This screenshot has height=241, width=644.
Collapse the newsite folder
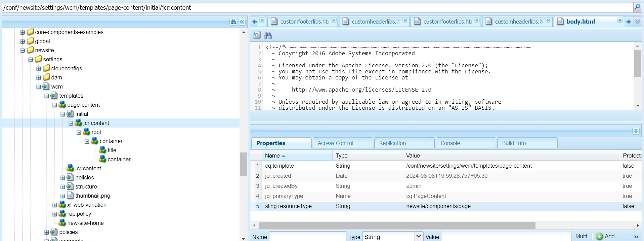(23, 50)
